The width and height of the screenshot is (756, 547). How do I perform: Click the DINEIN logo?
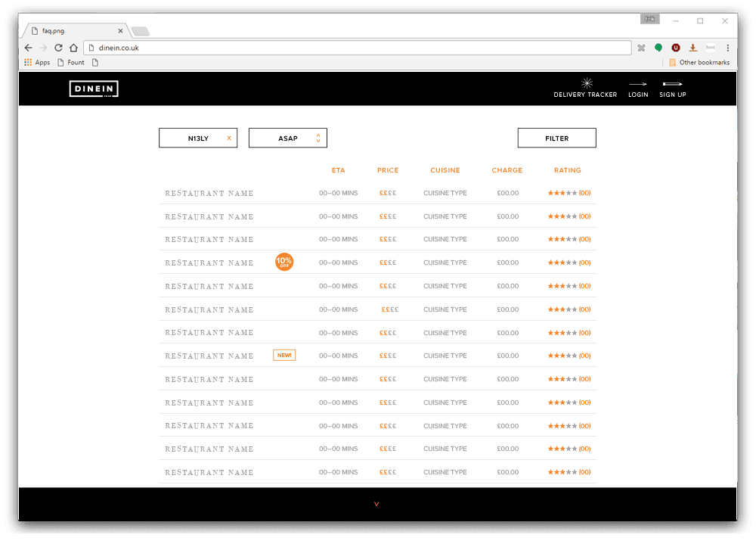pos(94,89)
